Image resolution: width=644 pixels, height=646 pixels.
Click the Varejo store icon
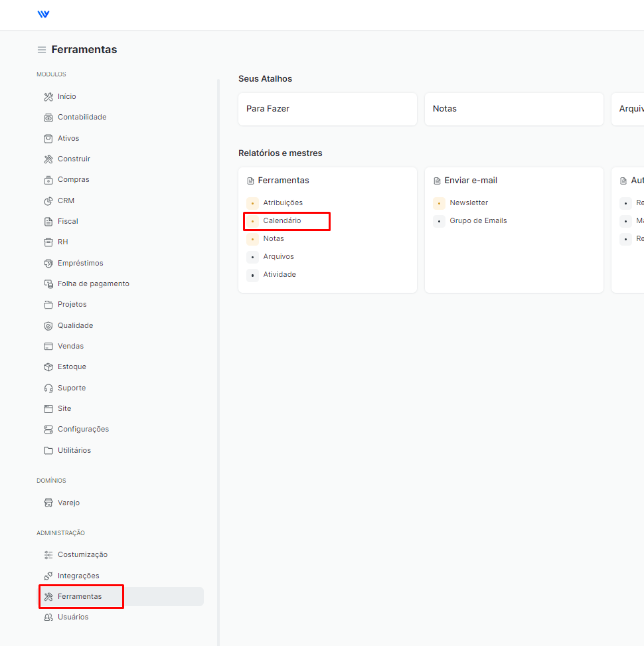(x=48, y=503)
